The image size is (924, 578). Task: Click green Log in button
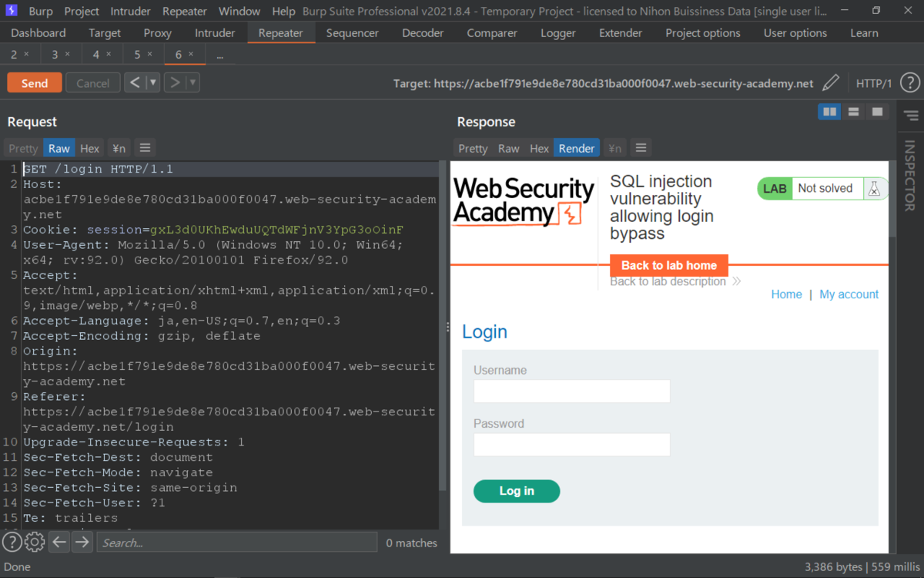click(x=517, y=491)
